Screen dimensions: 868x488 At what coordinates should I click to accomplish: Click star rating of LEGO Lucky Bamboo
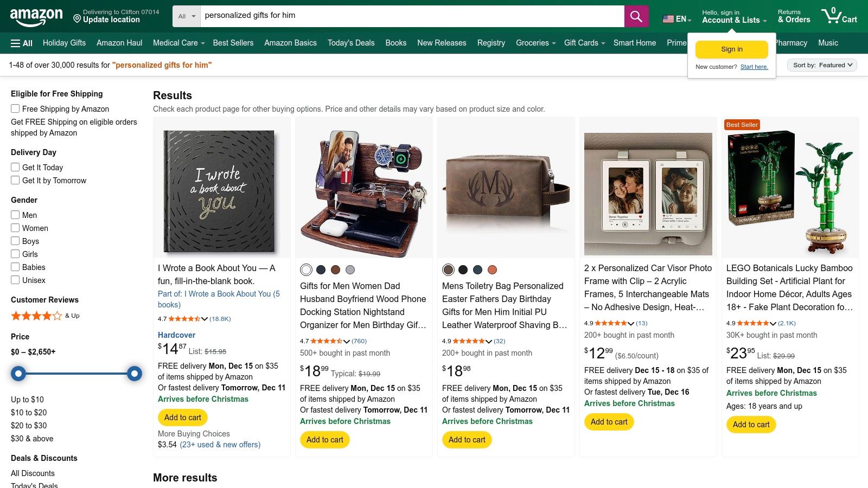[x=753, y=323]
